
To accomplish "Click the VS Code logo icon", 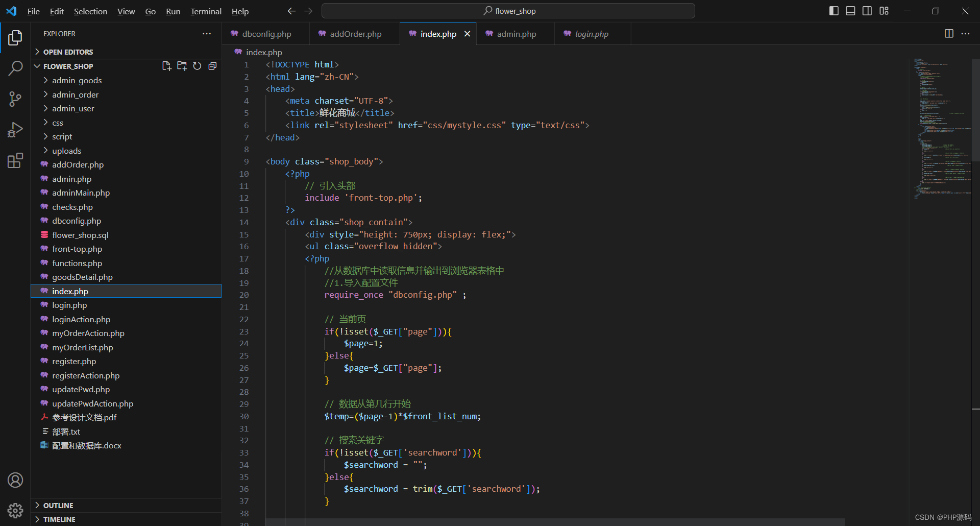I will pos(11,11).
